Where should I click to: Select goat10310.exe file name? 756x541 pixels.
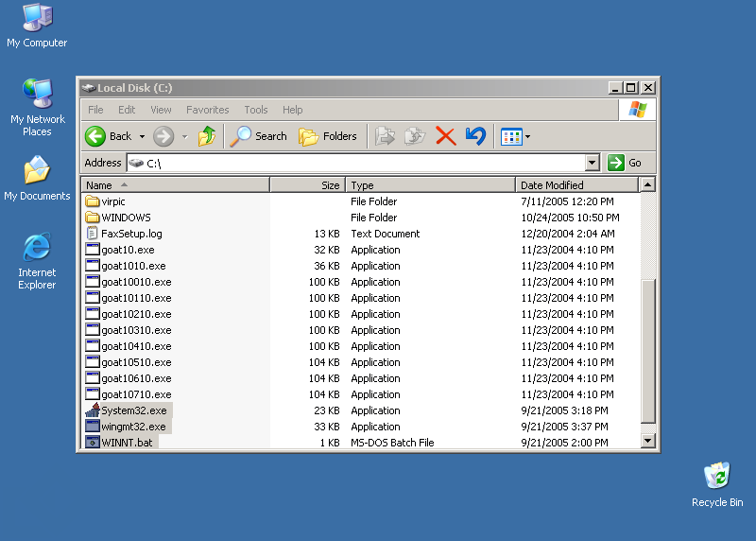[x=136, y=330]
